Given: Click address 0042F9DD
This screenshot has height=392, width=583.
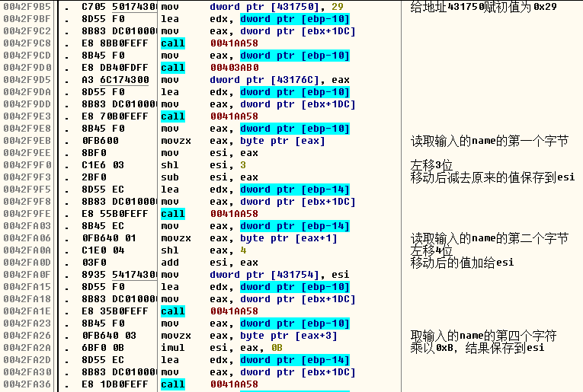Looking at the screenshot, I should tap(27, 104).
